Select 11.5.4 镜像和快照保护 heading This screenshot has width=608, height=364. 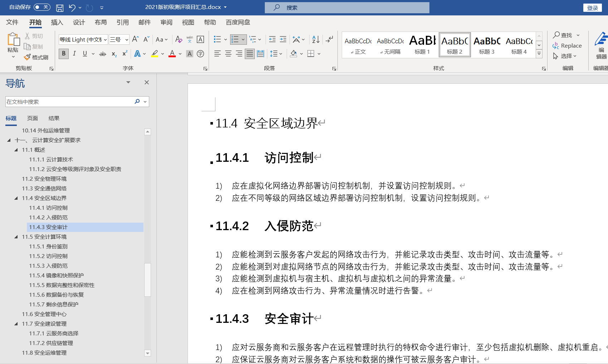[56, 275]
